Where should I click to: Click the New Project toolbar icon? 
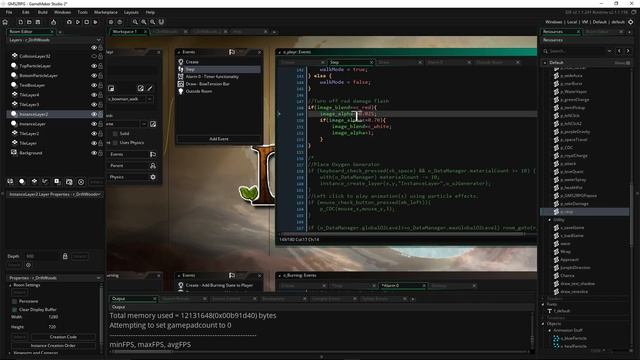click(20, 22)
